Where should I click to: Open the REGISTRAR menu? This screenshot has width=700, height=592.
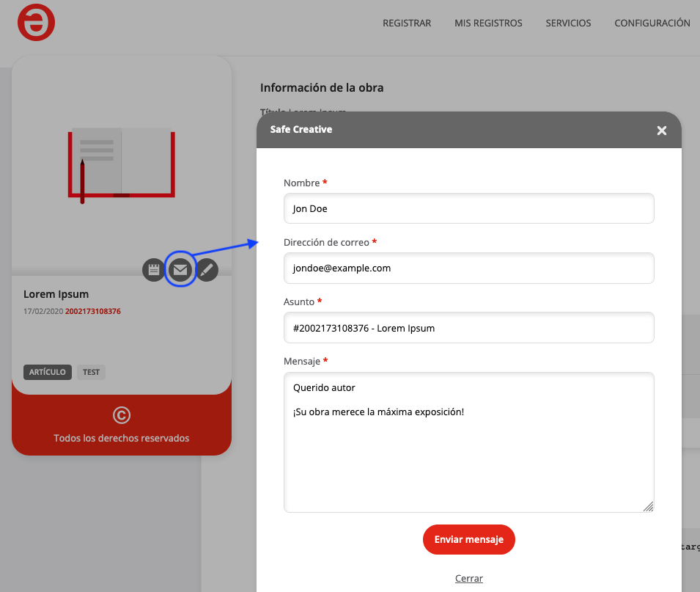point(407,23)
